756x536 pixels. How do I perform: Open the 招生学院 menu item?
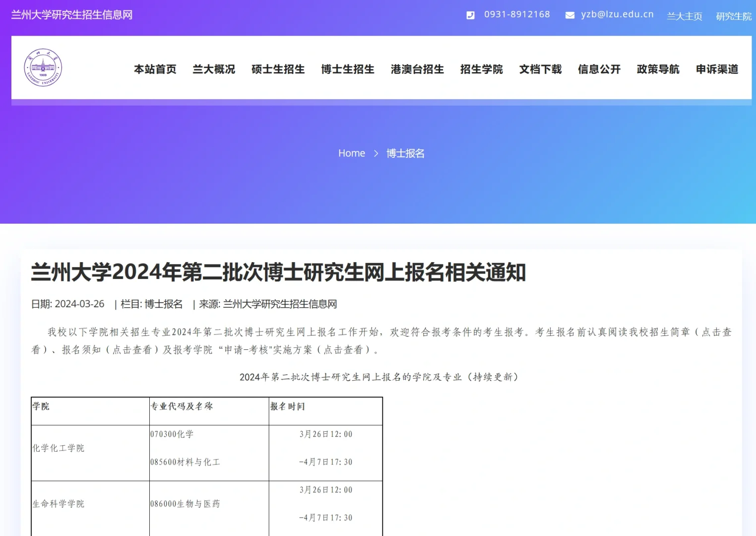(482, 69)
